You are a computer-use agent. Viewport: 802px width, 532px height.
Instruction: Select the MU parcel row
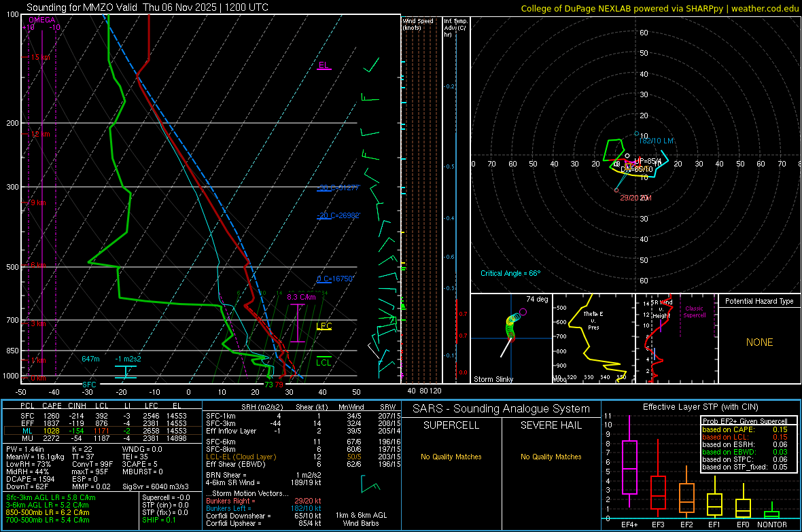[103, 438]
